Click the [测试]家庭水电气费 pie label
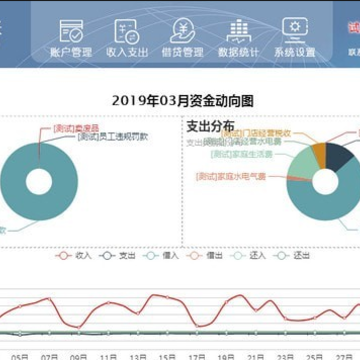 (231, 176)
